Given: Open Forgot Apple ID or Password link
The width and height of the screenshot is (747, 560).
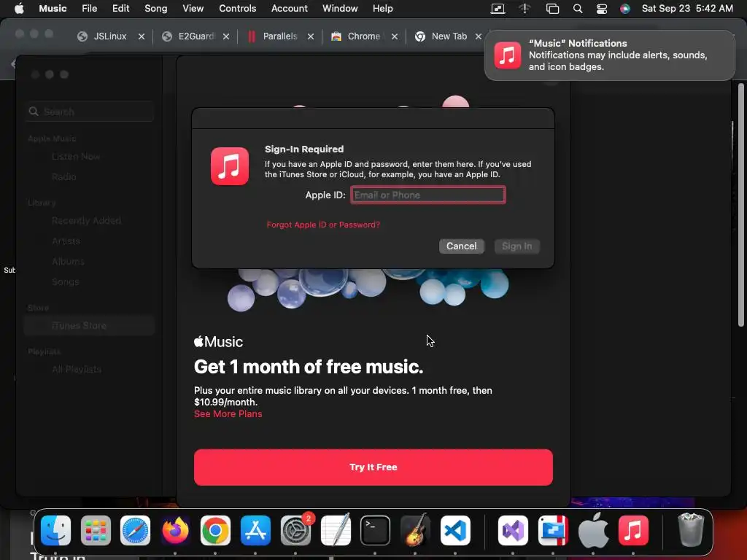Looking at the screenshot, I should 323,225.
